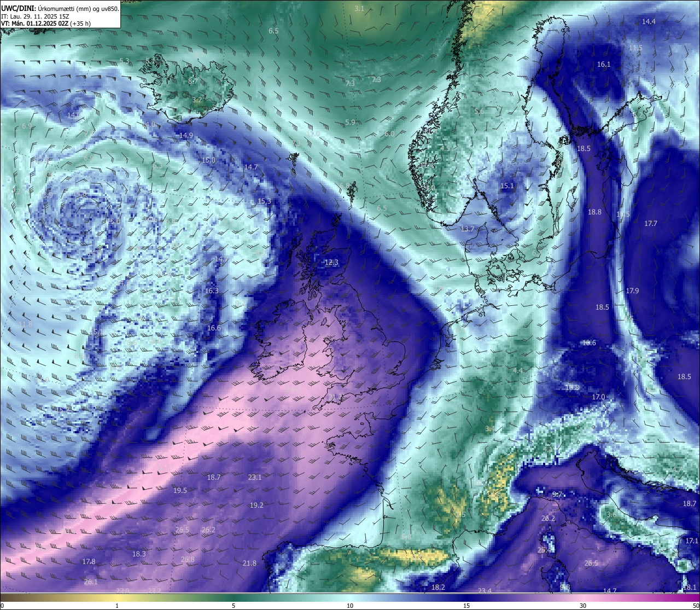The image size is (700, 610).
Task: Click the 17.1 value at right edge
Action: (691, 541)
